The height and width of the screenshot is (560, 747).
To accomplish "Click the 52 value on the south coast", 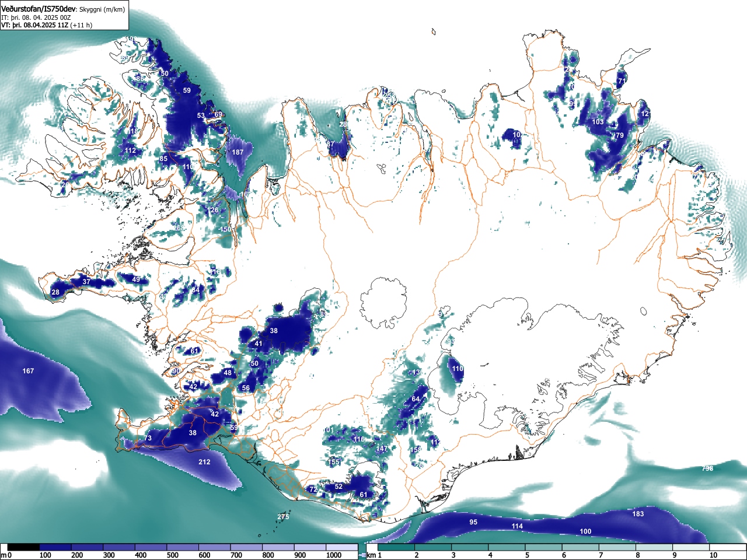I will [338, 487].
